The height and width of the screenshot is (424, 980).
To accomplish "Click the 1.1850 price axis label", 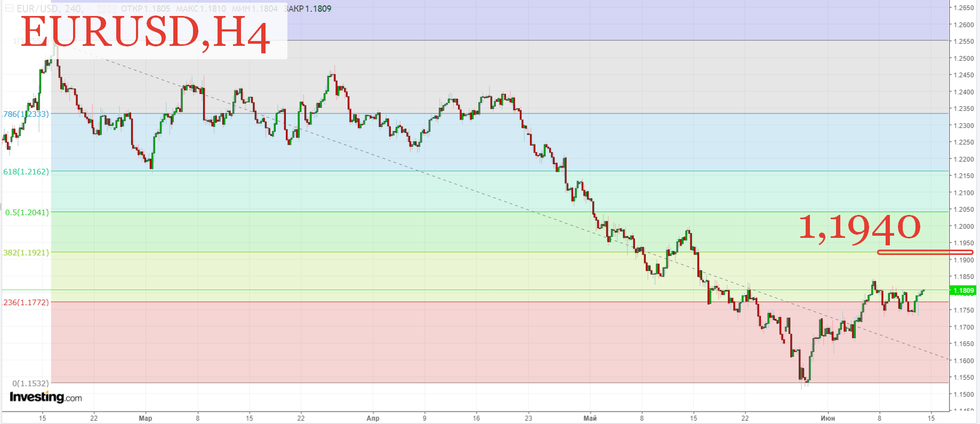I will coord(963,276).
